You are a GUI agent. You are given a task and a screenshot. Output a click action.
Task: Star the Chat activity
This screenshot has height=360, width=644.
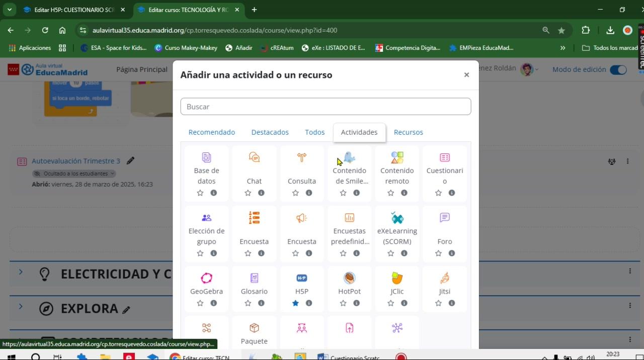(248, 193)
